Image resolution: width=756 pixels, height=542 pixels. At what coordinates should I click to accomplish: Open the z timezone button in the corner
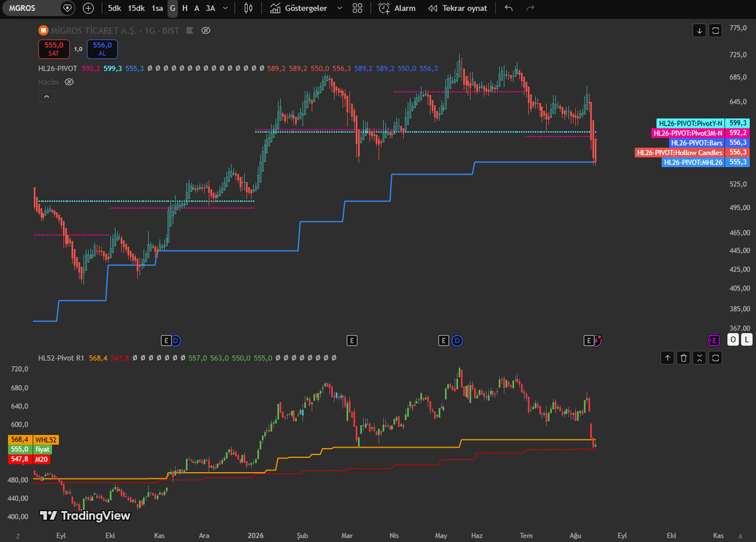point(18,536)
